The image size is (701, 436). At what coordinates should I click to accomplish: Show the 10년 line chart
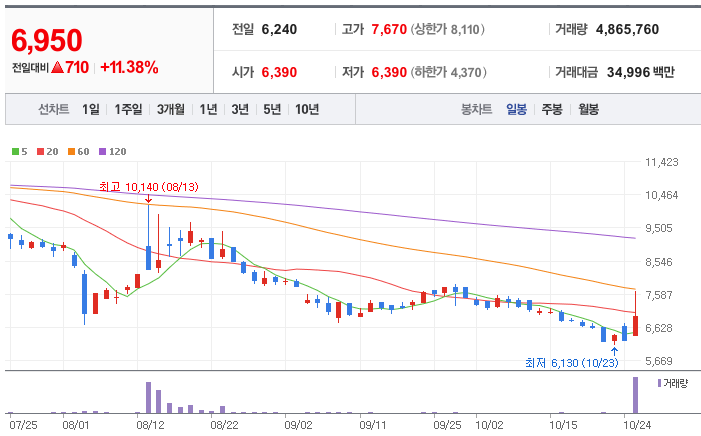coord(307,109)
